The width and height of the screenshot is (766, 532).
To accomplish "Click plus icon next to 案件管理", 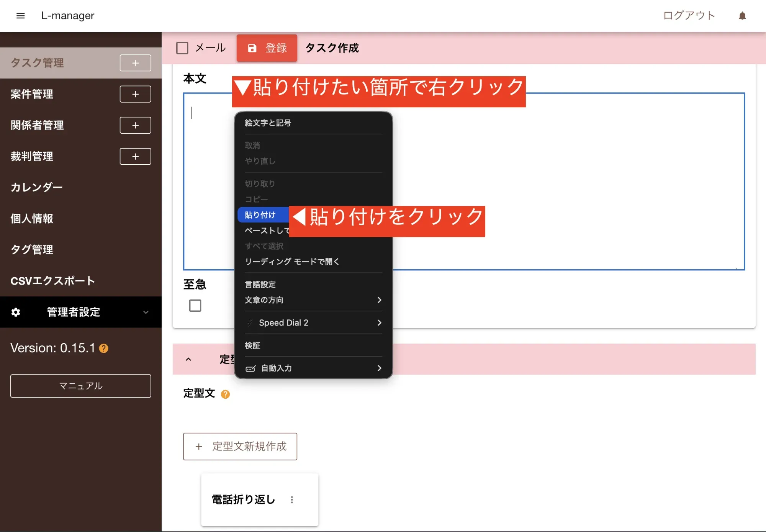I will [135, 94].
